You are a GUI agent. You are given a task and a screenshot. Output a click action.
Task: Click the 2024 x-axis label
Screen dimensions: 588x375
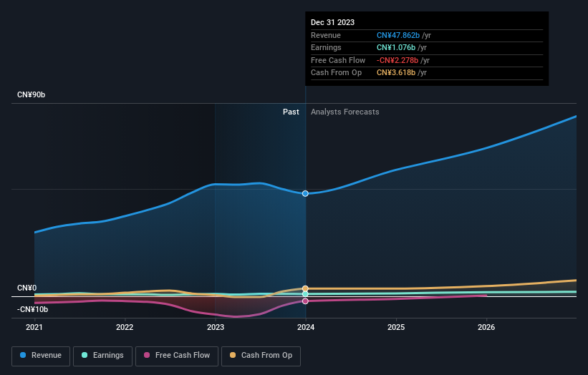coord(306,327)
